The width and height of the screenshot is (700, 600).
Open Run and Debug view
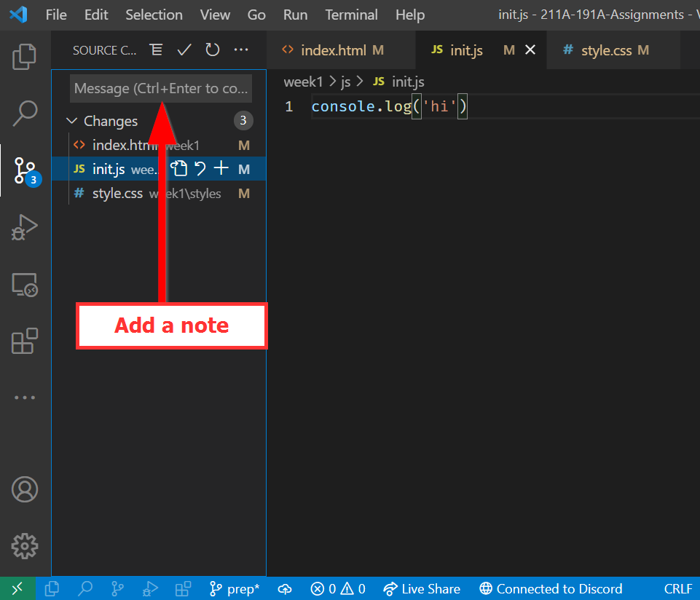(x=25, y=227)
